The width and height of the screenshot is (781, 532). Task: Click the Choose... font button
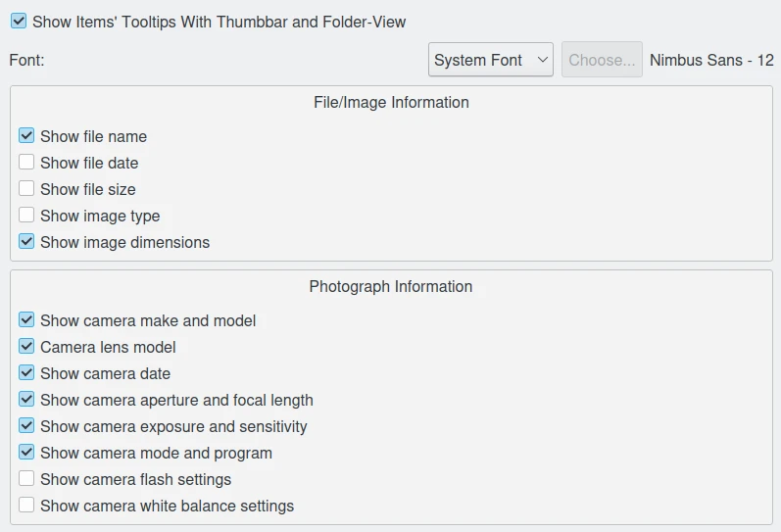point(602,60)
